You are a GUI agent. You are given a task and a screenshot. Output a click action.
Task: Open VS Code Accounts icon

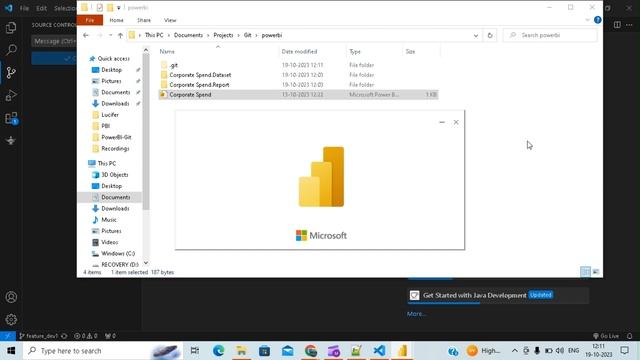(11, 297)
